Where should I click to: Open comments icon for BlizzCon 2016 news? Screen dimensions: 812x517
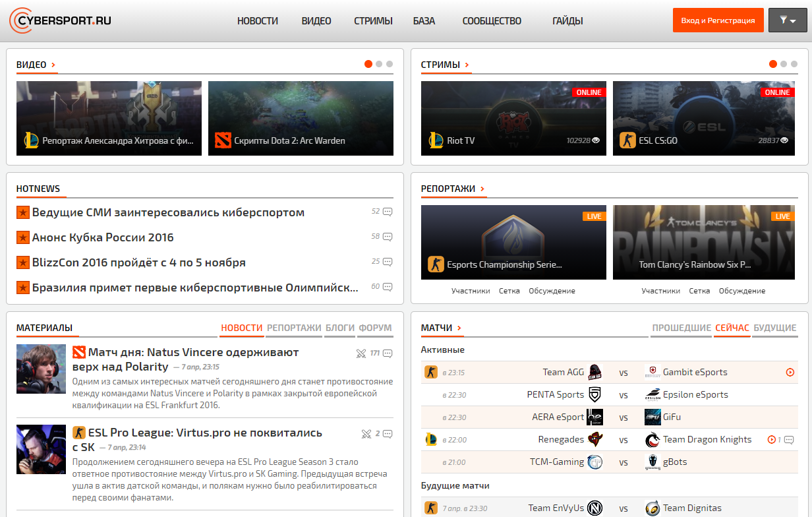[388, 262]
